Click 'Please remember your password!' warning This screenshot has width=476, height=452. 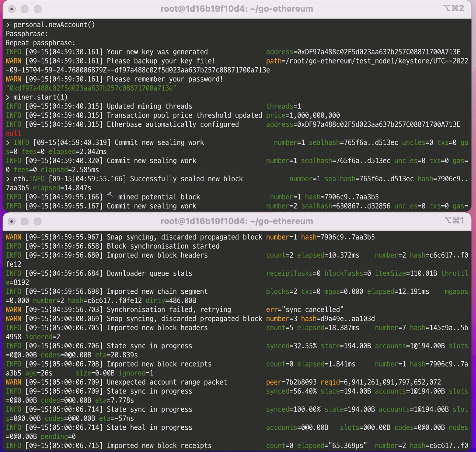pyautogui.click(x=165, y=79)
